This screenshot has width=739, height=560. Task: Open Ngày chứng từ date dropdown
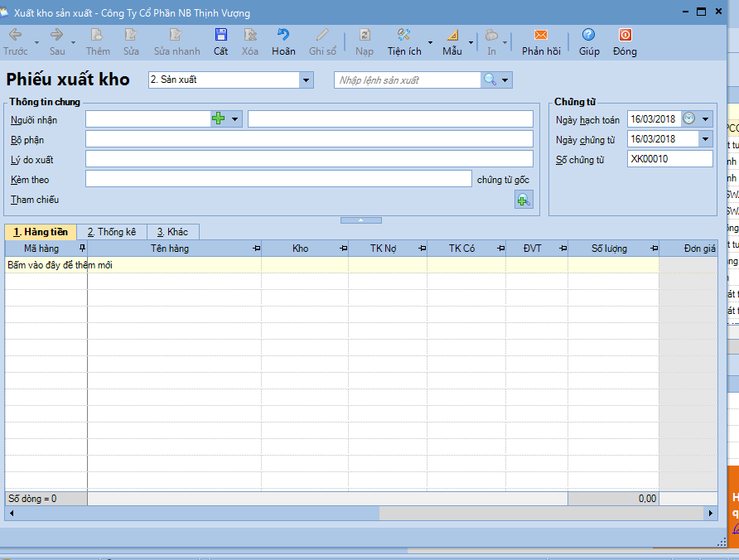pyautogui.click(x=706, y=139)
